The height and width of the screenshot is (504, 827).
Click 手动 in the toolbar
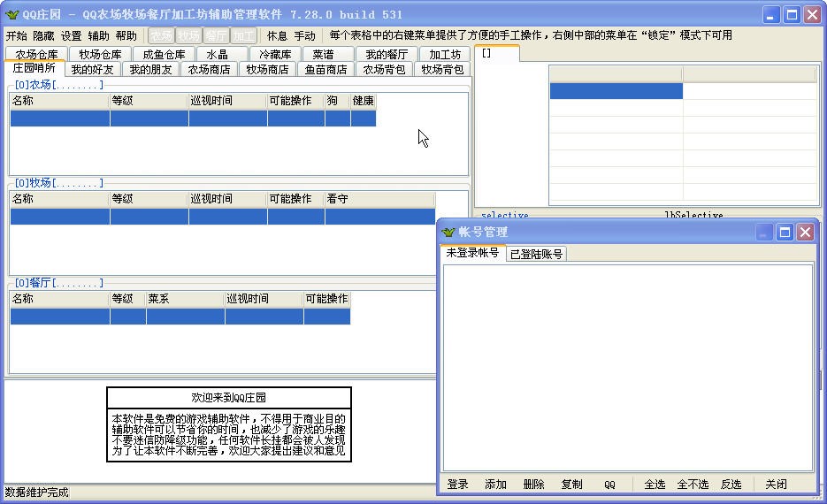(x=305, y=36)
